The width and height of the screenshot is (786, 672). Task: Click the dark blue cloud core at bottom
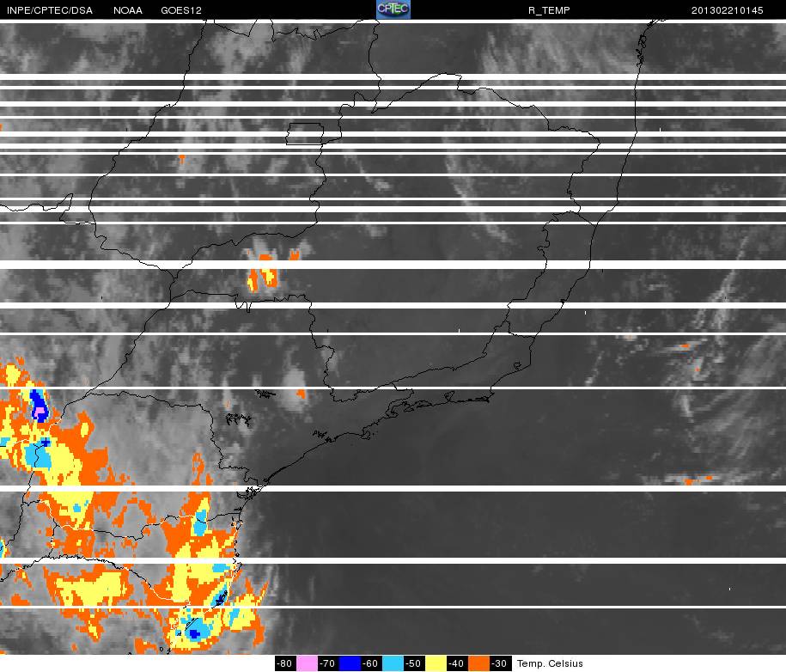pos(194,634)
